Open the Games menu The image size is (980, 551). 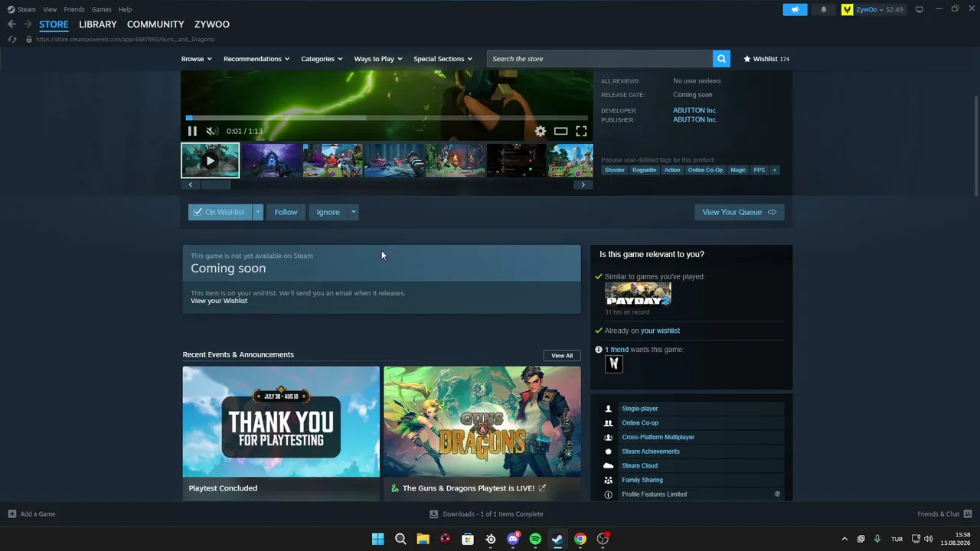pyautogui.click(x=101, y=9)
